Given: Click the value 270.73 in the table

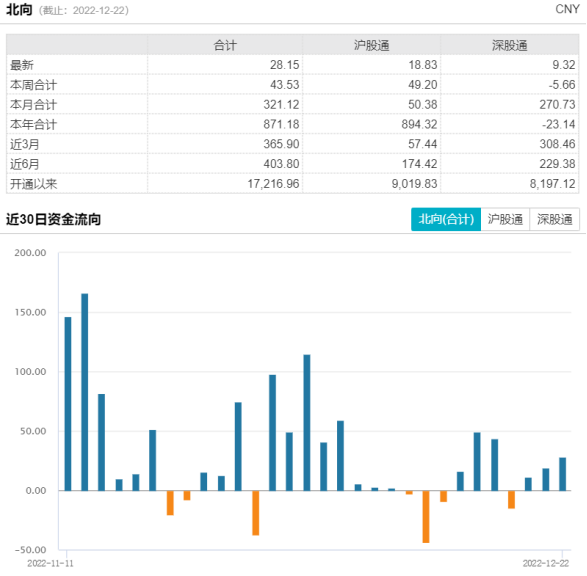Looking at the screenshot, I should (557, 104).
